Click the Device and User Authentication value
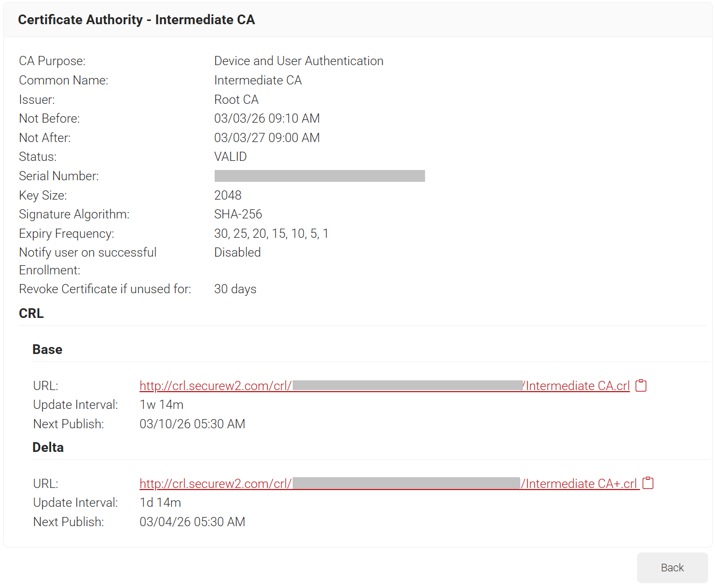This screenshot has height=588, width=715. (x=299, y=61)
